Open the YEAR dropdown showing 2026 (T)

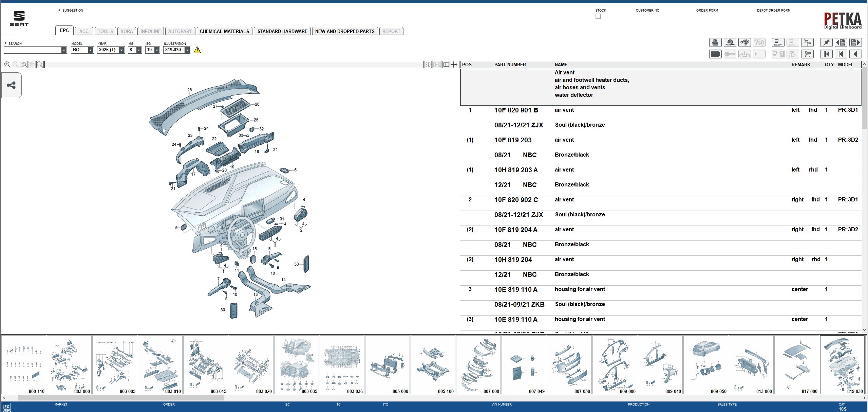(x=121, y=50)
